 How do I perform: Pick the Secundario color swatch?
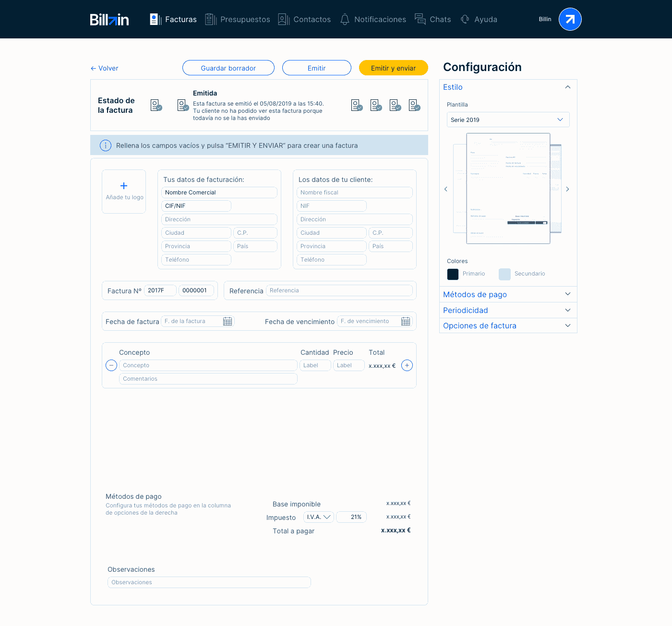(x=504, y=274)
